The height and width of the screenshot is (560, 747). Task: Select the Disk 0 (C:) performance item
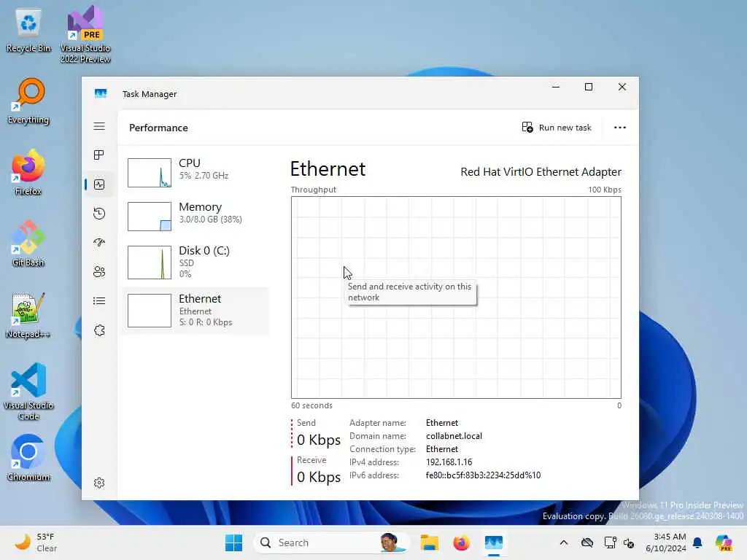tap(196, 262)
